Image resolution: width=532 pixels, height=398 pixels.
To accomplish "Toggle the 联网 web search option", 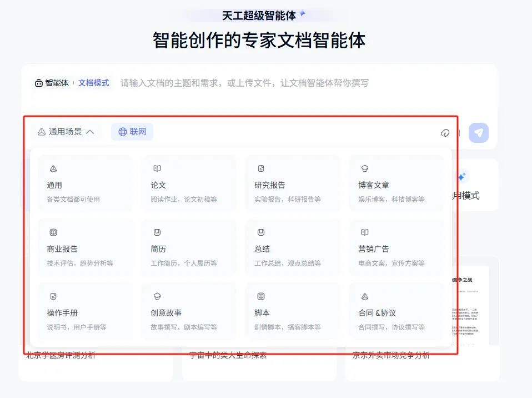I will point(132,132).
